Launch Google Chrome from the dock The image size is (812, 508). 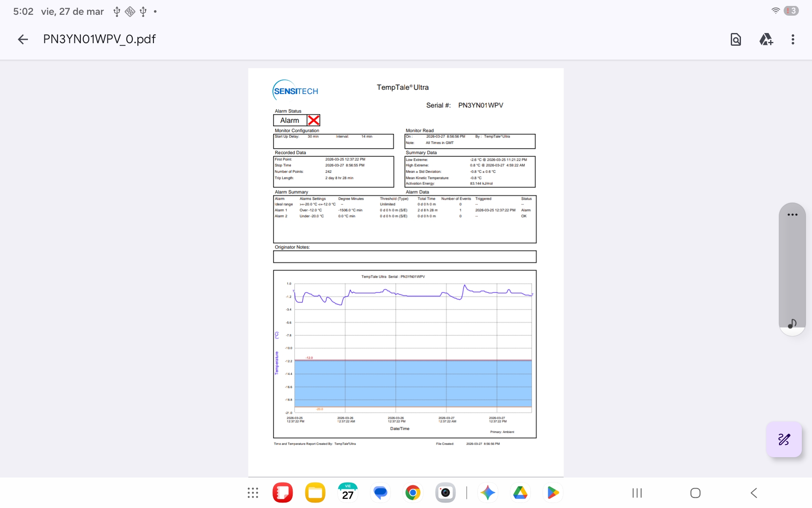click(413, 493)
